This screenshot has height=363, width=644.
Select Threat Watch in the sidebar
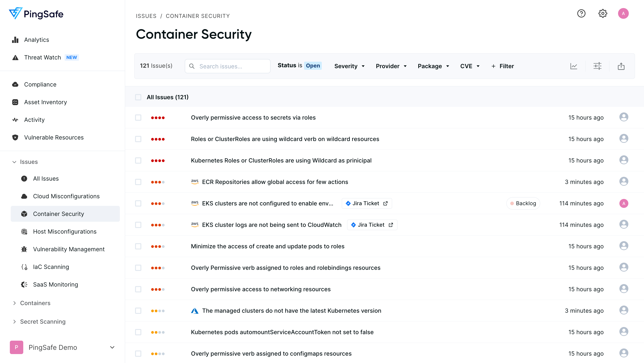click(42, 57)
